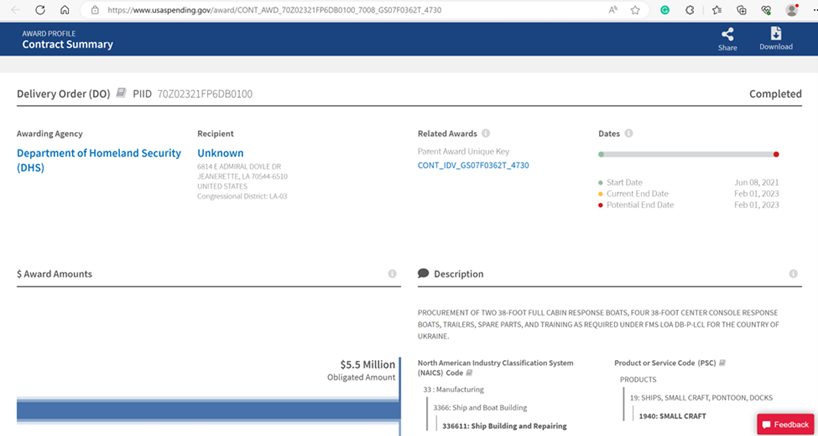
Task: Open the user profile avatar
Action: (x=792, y=10)
